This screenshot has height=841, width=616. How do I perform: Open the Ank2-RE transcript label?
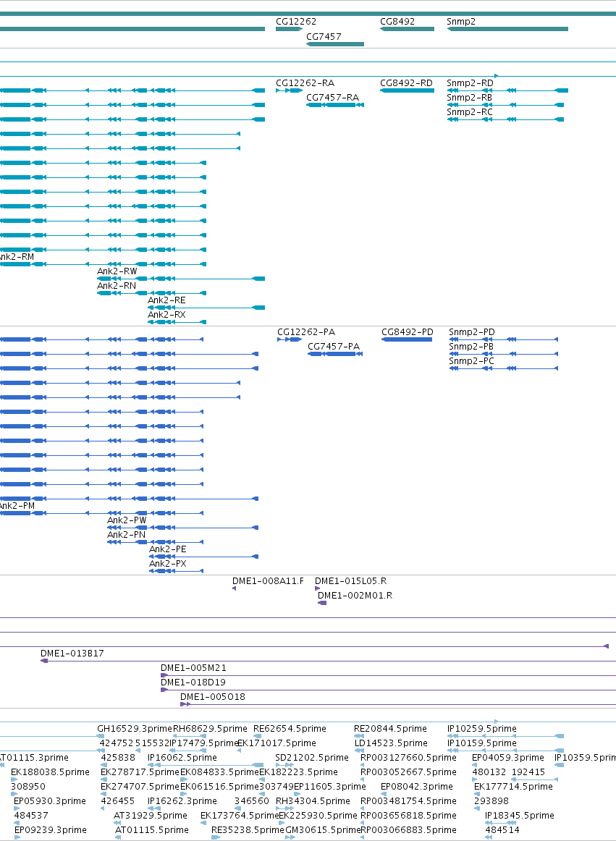[x=166, y=300]
